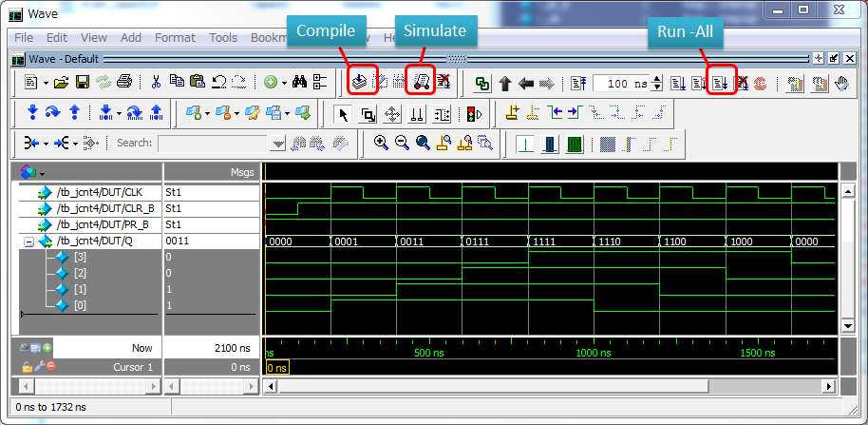Image resolution: width=868 pixels, height=425 pixels.
Task: Open the signal pane header dropdown
Action: click(42, 173)
